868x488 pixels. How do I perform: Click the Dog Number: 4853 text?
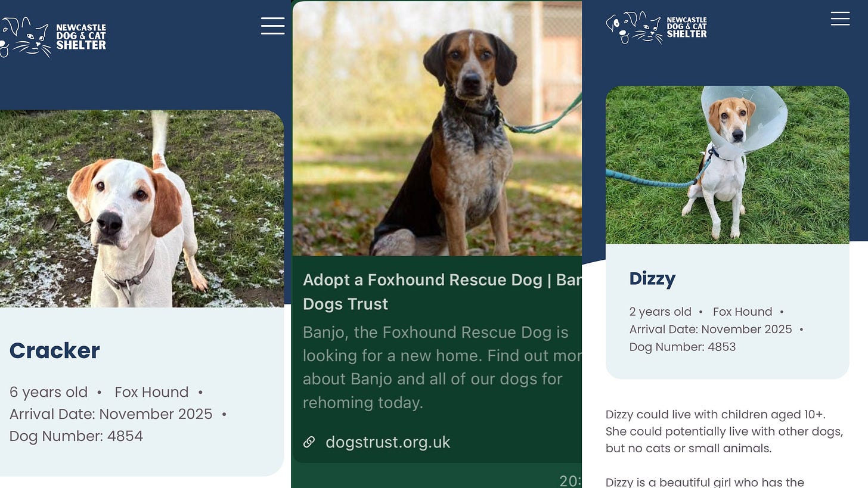(683, 347)
